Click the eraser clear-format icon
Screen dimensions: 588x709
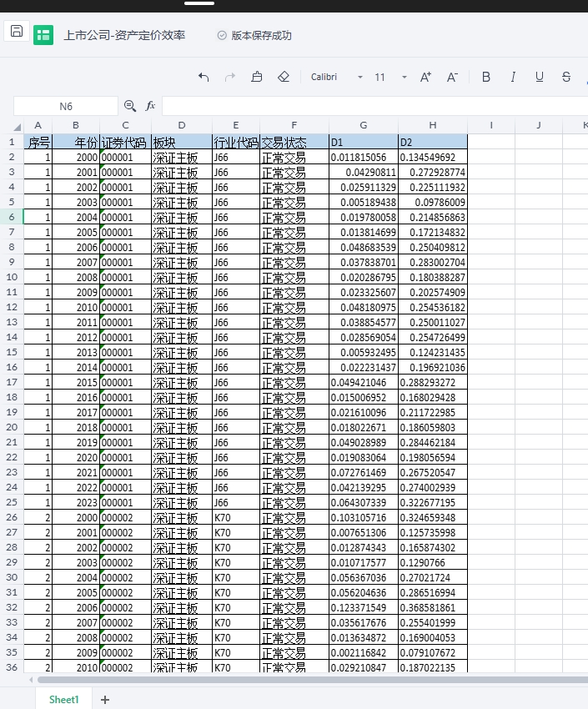[284, 77]
